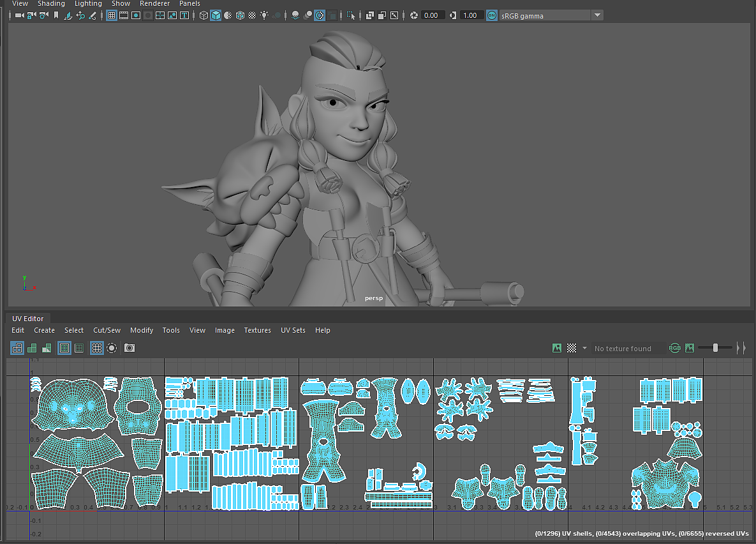Open the viewport View menu

[20, 3]
